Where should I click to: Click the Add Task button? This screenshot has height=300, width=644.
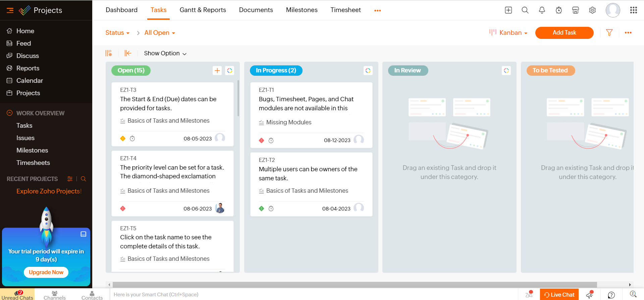[x=564, y=33]
